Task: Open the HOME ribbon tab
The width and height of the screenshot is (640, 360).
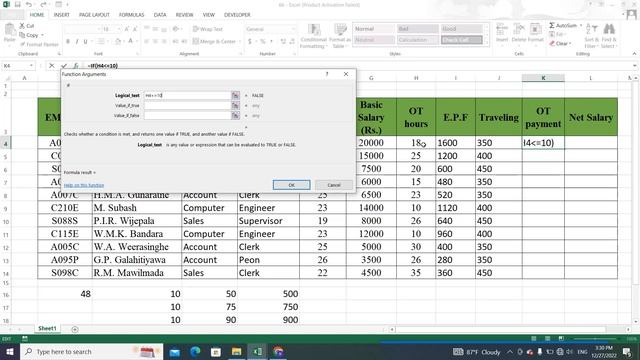Action: 37,15
